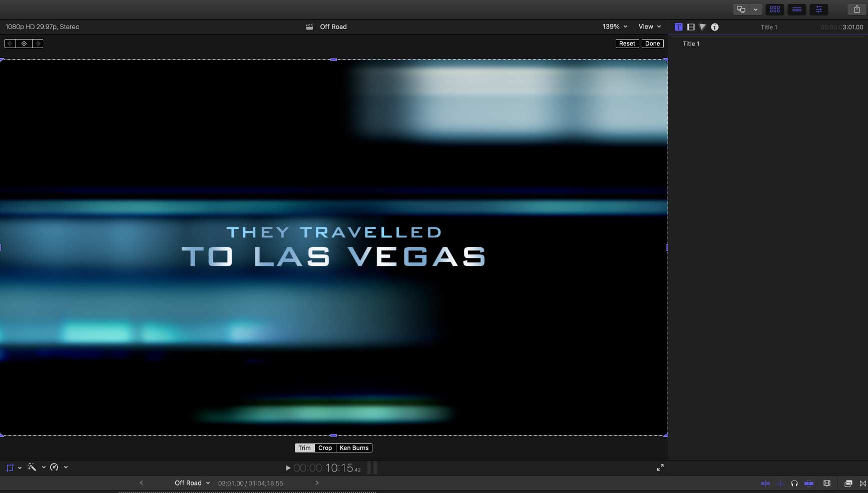Open the Video inspector filmstrip icon
Image resolution: width=868 pixels, height=493 pixels.
click(x=691, y=27)
